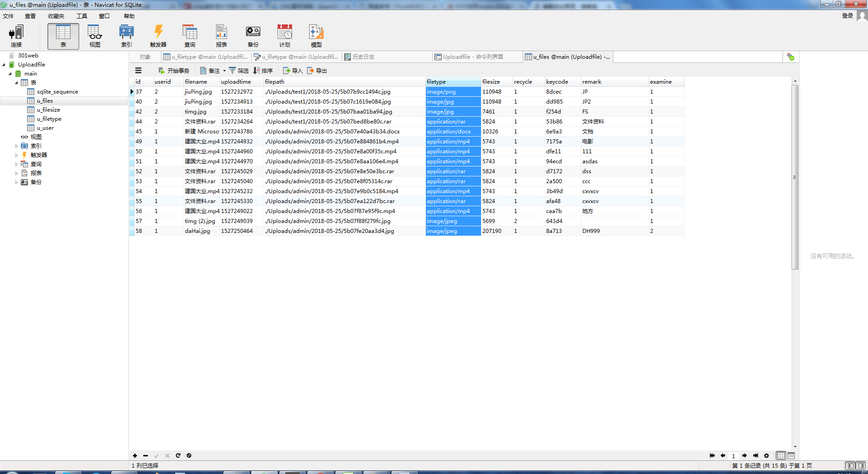Image resolution: width=868 pixels, height=474 pixels.
Task: Click the 导入 import button
Action: (292, 71)
